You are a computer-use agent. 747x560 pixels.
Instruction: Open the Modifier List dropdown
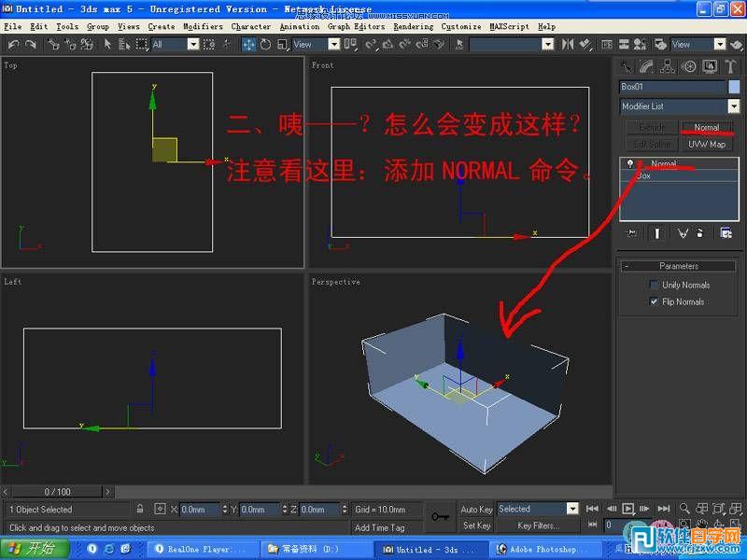coord(735,105)
